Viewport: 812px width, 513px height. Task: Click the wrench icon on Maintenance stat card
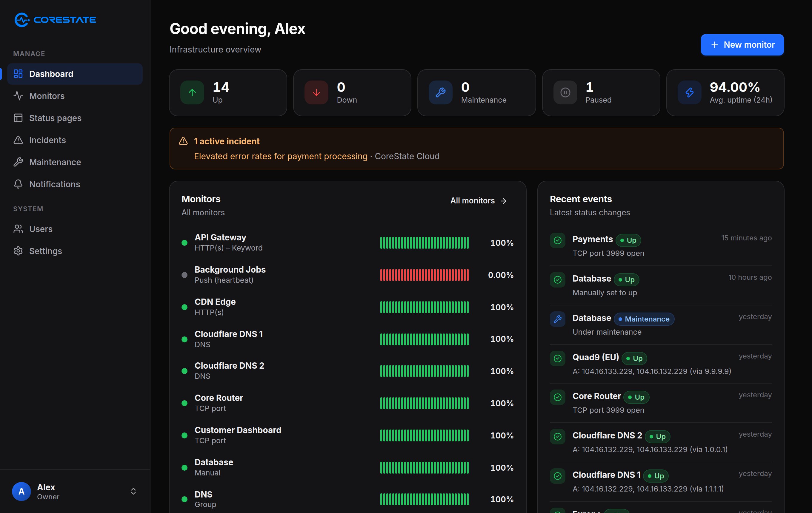click(x=440, y=93)
